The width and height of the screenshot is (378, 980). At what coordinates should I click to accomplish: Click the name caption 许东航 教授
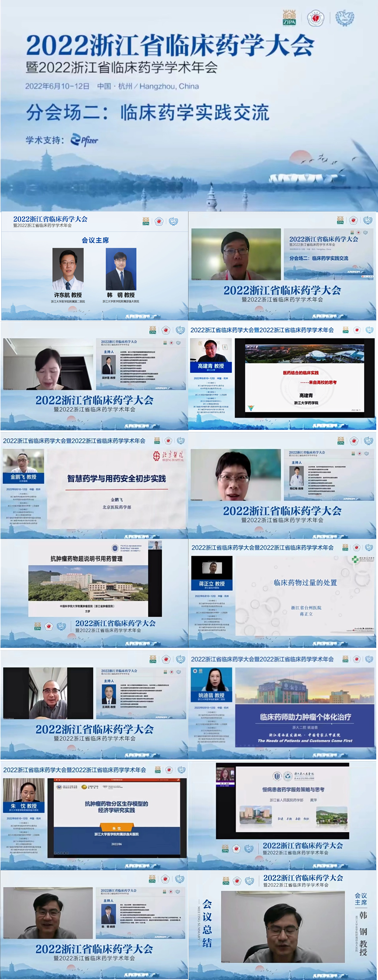click(x=68, y=295)
